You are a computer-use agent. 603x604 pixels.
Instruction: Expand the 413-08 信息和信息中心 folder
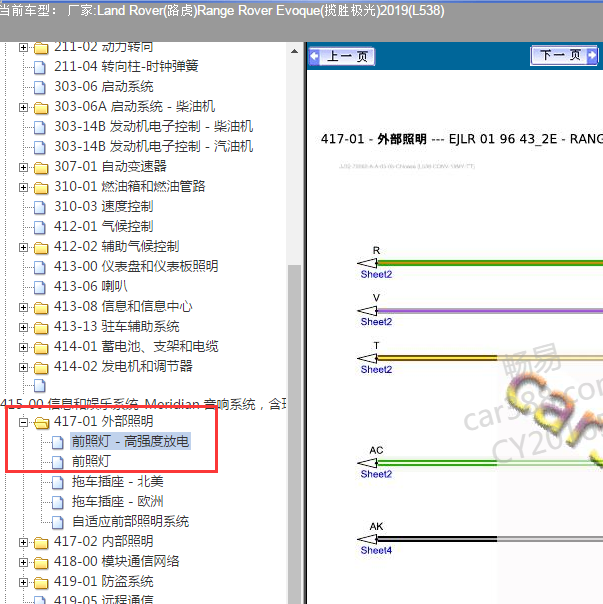[x=23, y=307]
